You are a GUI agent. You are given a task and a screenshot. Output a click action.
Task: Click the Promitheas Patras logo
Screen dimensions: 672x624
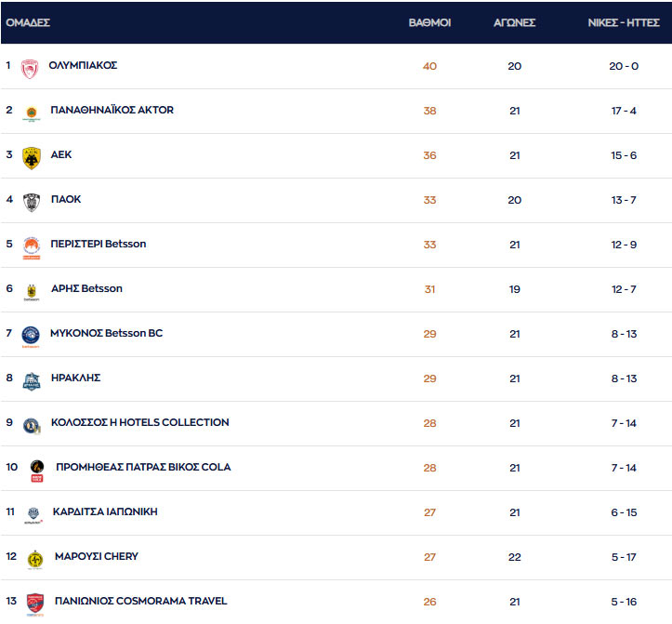36,469
